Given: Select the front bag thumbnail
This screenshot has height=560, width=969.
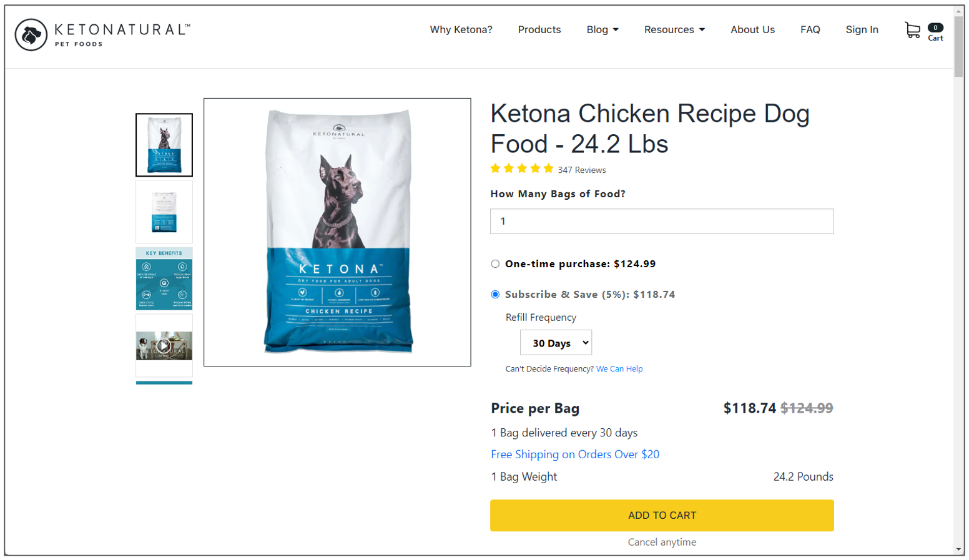Looking at the screenshot, I should [x=164, y=145].
